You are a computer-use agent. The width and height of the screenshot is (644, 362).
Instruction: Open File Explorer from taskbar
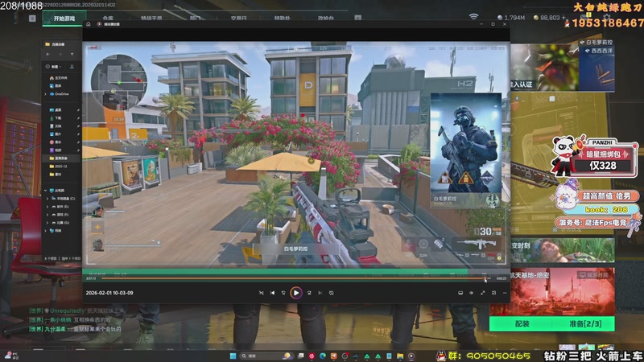click(x=399, y=356)
